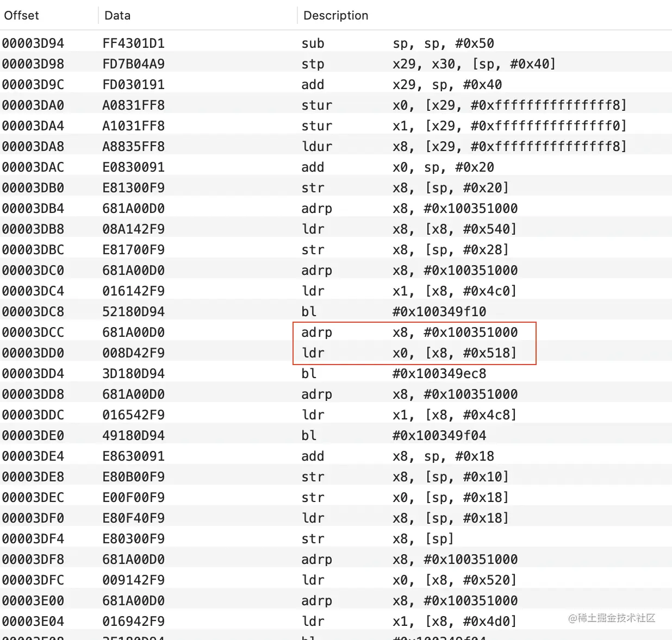The height and width of the screenshot is (640, 672).
Task: Select data value 49180D94
Action: pos(133,436)
